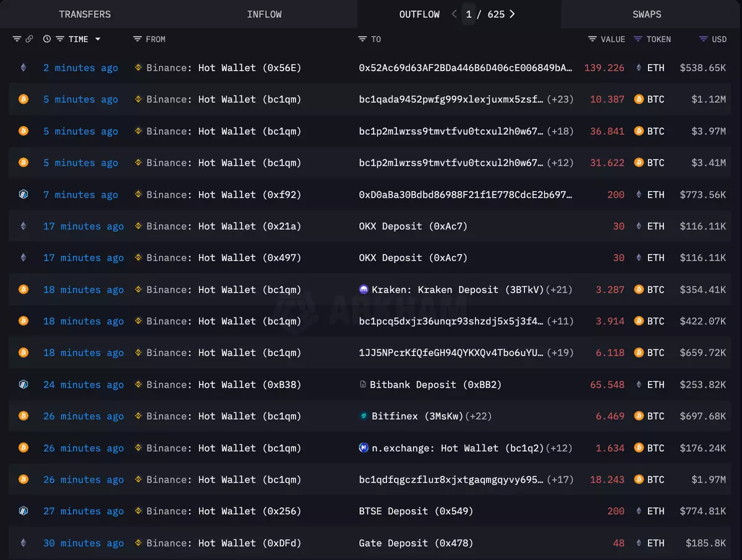Click the TO column filter icon
This screenshot has height=560, width=742.
click(x=362, y=39)
